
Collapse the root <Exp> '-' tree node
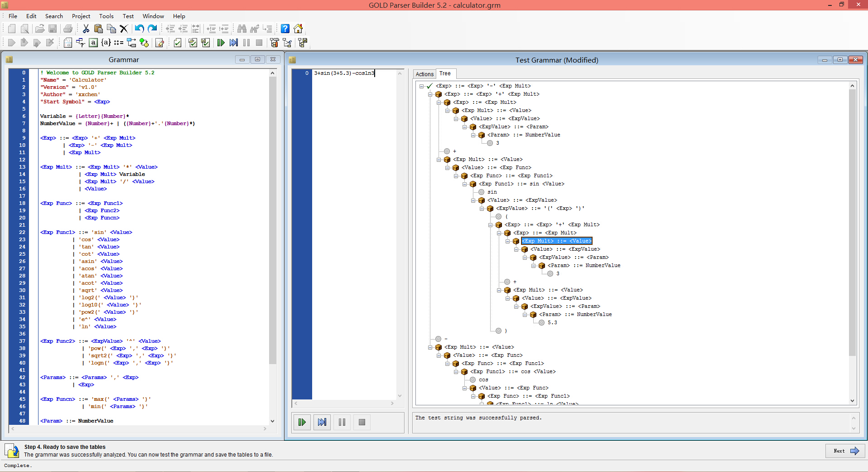(x=421, y=86)
